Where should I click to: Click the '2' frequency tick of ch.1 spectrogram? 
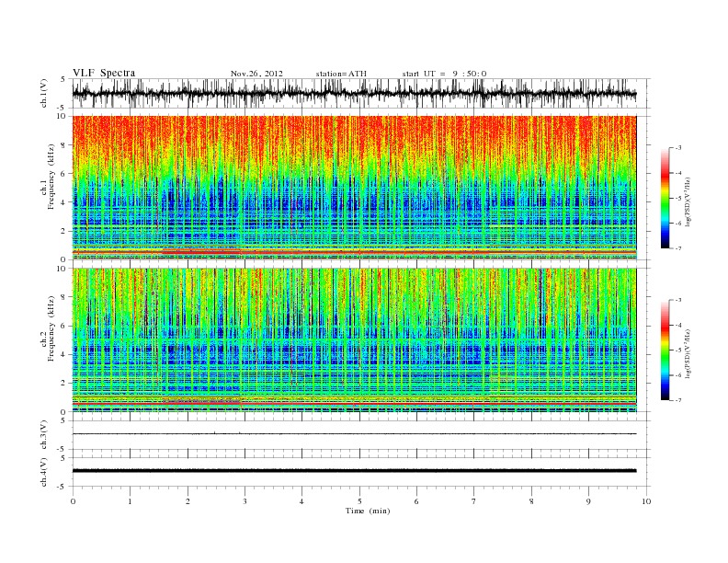(x=64, y=231)
